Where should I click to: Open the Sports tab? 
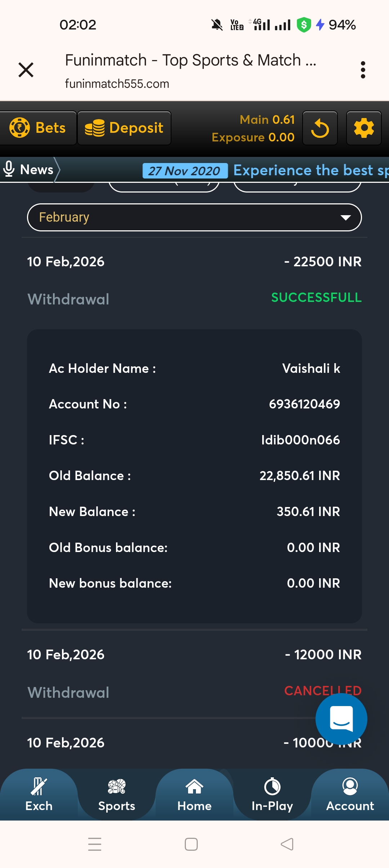click(117, 795)
